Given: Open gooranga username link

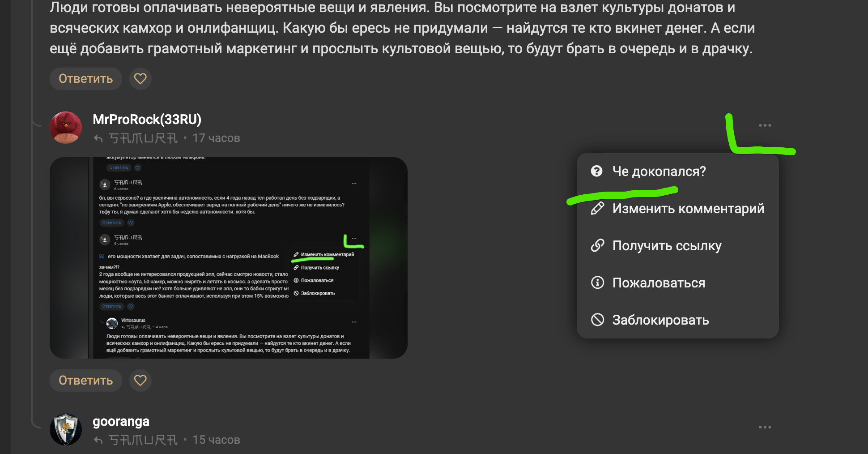Looking at the screenshot, I should tap(121, 421).
